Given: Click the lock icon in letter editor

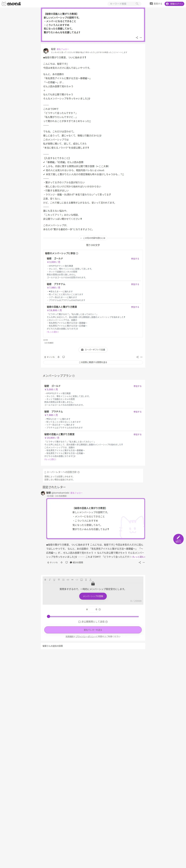Looking at the screenshot, I should (x=93, y=584).
